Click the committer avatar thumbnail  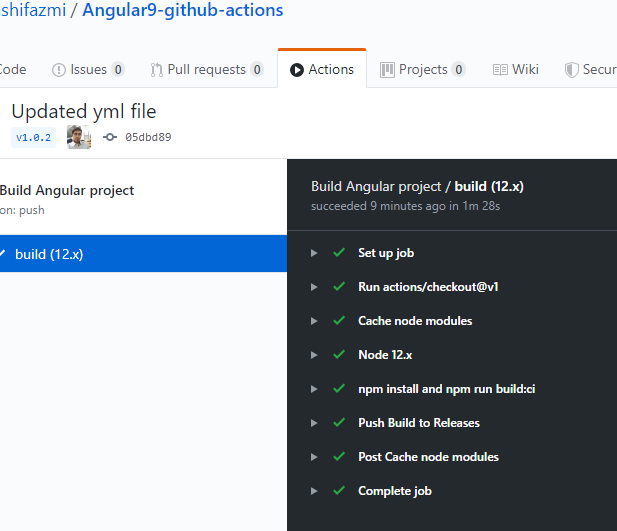[79, 137]
